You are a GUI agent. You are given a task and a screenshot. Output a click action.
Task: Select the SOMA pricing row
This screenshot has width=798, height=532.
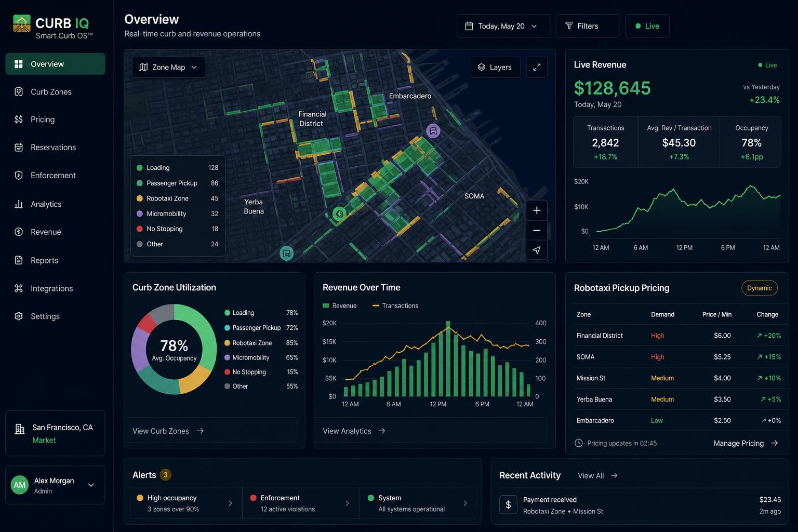tap(677, 357)
